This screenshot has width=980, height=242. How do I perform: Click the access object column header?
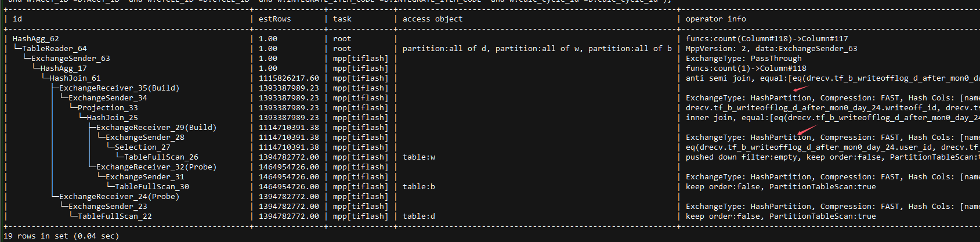(x=432, y=19)
